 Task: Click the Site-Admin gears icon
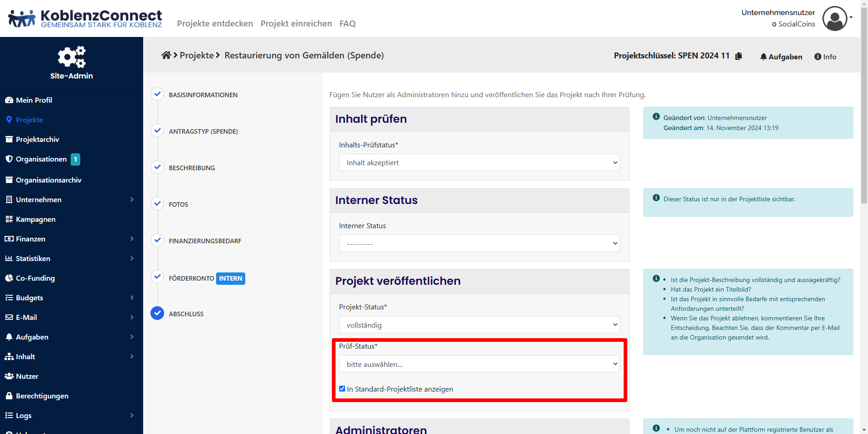click(x=72, y=57)
